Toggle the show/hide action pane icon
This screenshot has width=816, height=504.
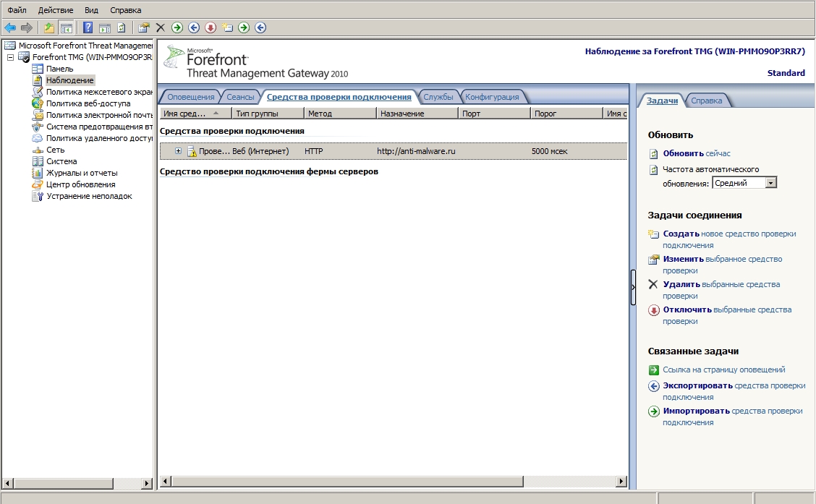click(x=105, y=27)
